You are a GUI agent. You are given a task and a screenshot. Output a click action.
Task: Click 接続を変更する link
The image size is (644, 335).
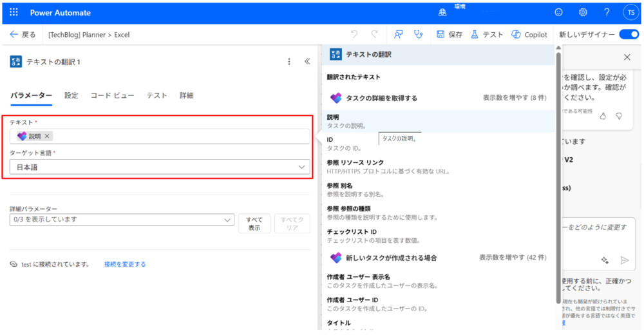(125, 264)
